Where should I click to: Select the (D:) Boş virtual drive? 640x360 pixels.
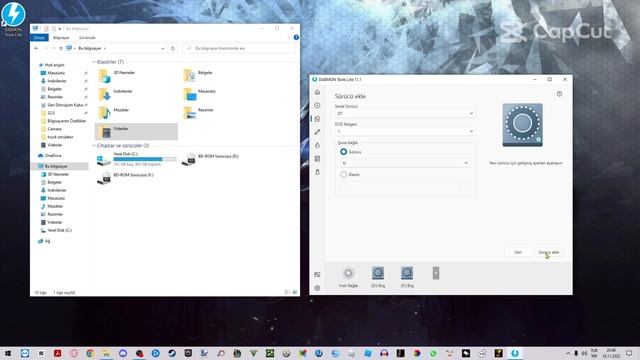point(378,273)
